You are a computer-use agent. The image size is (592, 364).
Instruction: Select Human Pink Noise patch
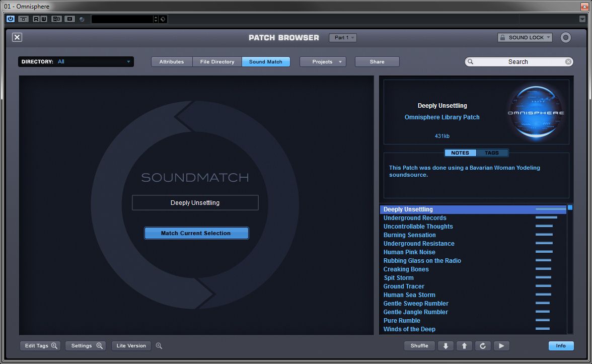coord(473,252)
